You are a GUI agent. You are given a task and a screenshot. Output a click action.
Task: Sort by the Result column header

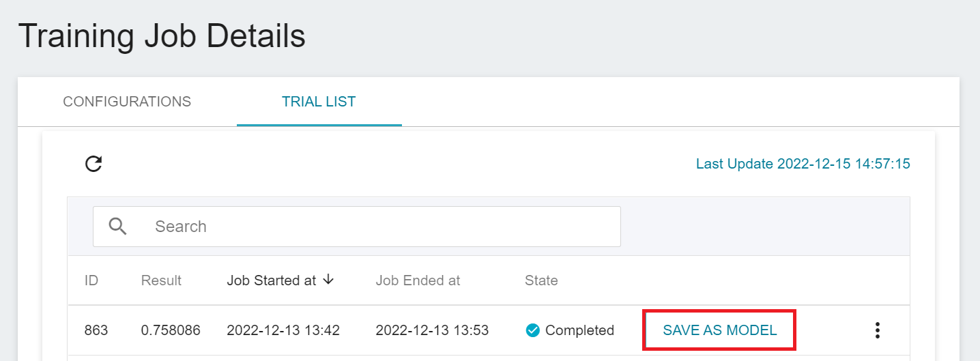click(161, 280)
